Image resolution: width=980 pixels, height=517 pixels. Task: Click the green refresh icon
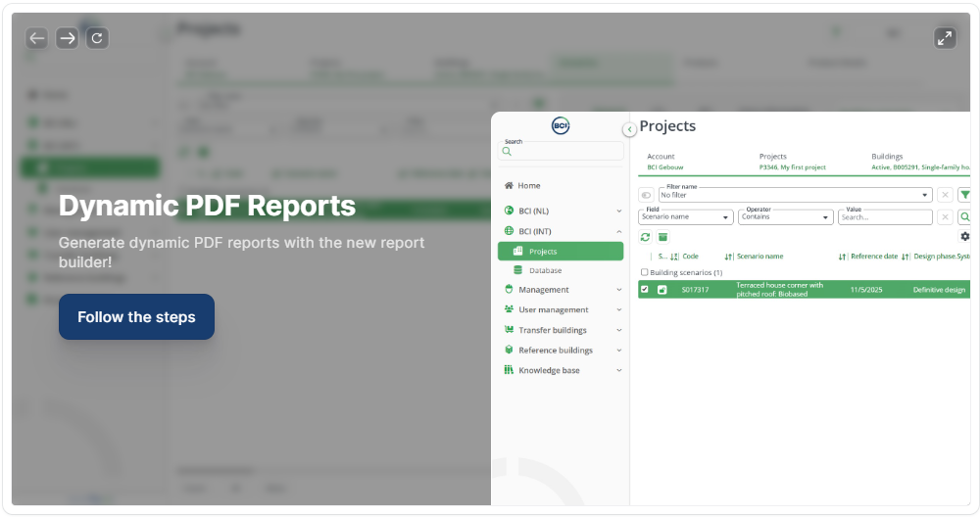pyautogui.click(x=645, y=237)
